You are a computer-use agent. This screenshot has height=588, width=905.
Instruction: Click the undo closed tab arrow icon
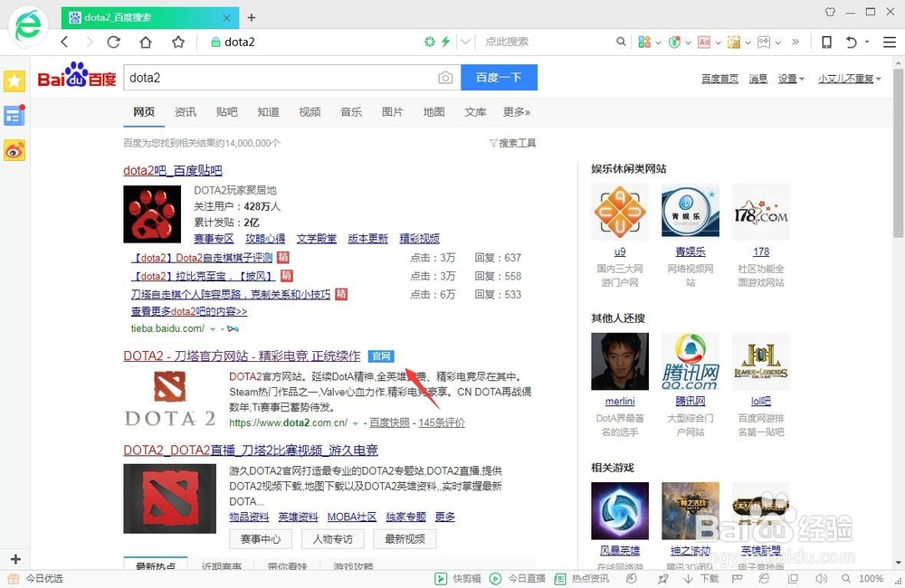click(x=852, y=42)
